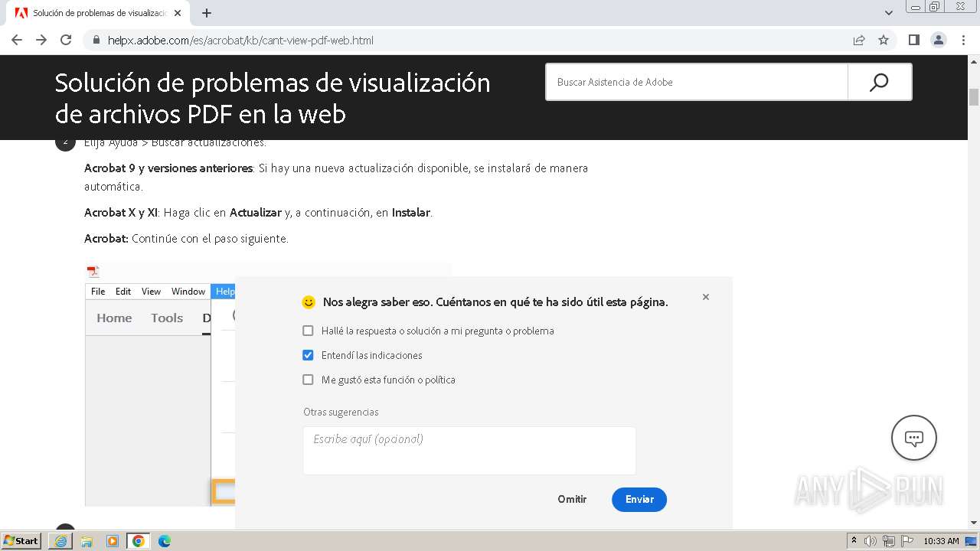
Task: Open a new browser tab
Action: tap(207, 13)
